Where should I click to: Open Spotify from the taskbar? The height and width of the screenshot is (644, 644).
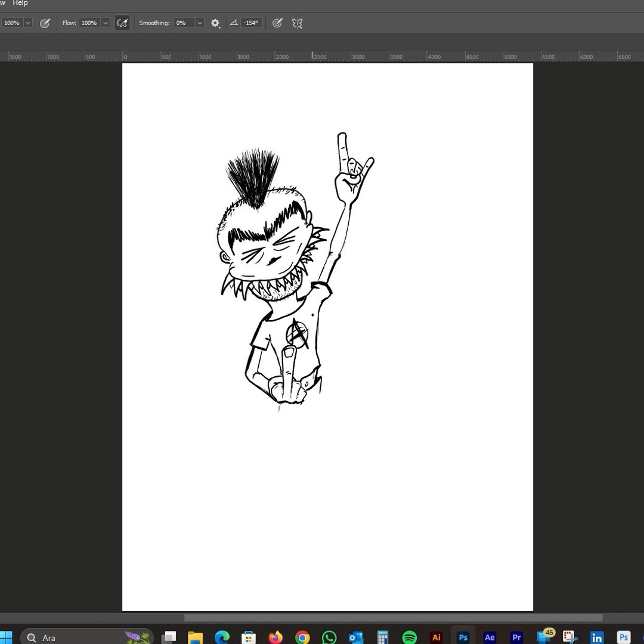click(409, 637)
